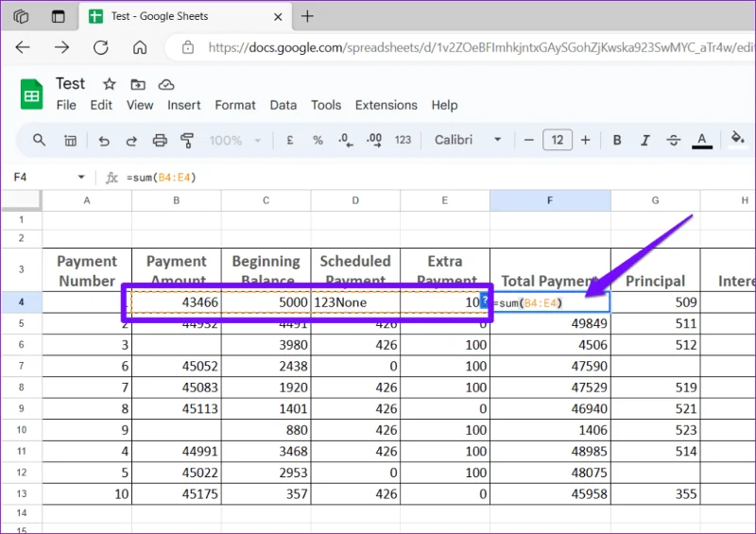The image size is (756, 534).
Task: Open the Name box F4 dropdown
Action: point(81,178)
